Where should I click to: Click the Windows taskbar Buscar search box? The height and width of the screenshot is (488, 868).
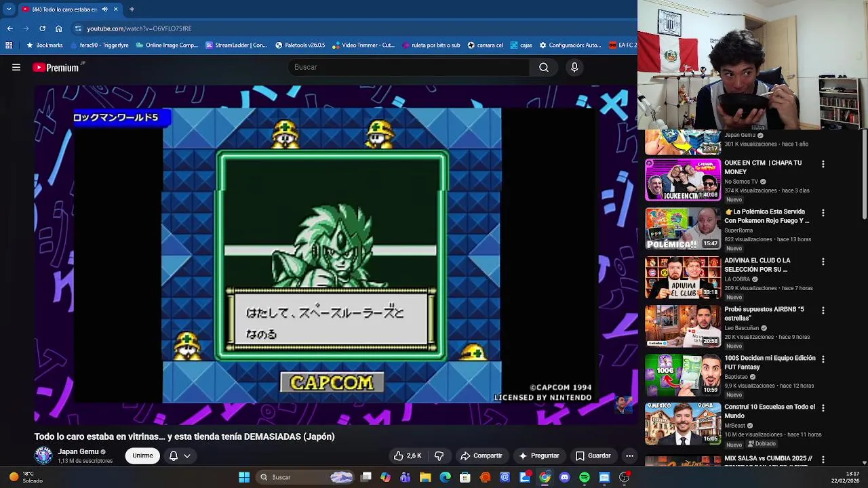click(x=305, y=477)
